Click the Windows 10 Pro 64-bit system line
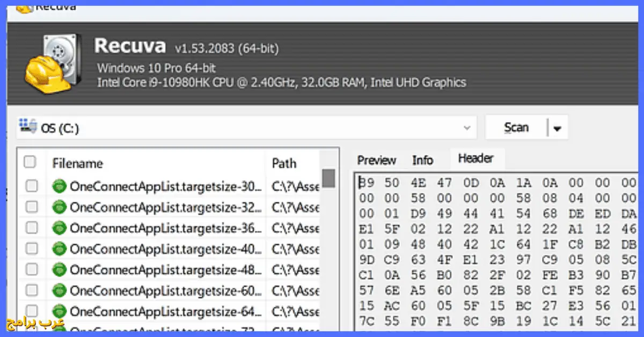 tap(157, 68)
